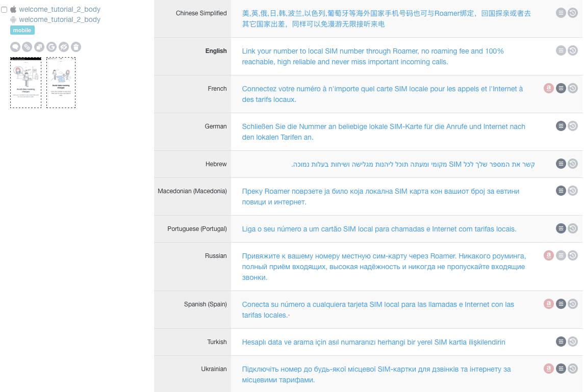Click the iOS welcome_tutorial_2_body key name
The width and height of the screenshot is (584, 392).
click(60, 9)
